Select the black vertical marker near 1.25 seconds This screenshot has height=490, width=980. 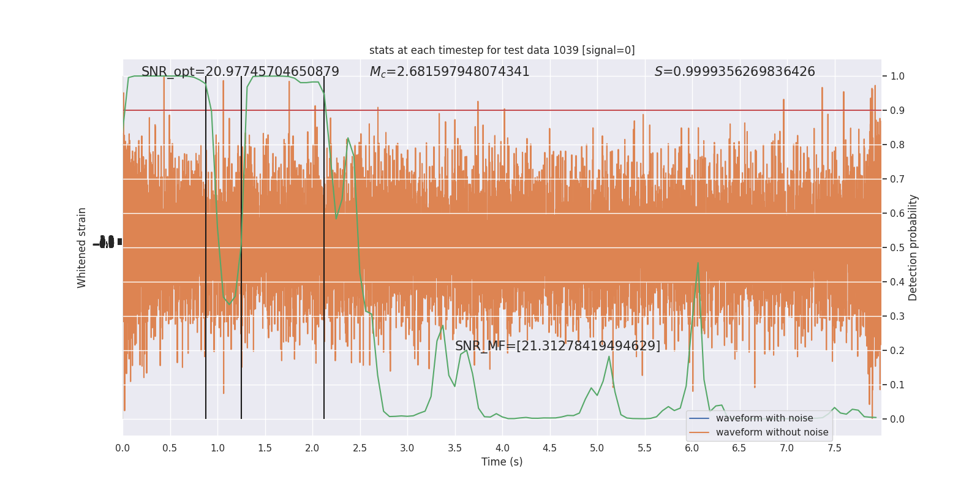(241, 247)
